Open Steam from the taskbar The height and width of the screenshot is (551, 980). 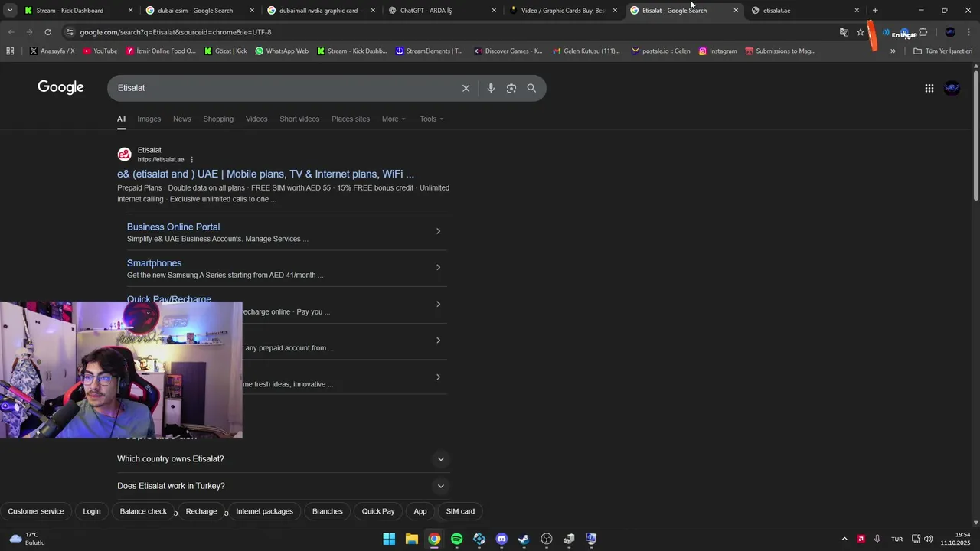(524, 539)
